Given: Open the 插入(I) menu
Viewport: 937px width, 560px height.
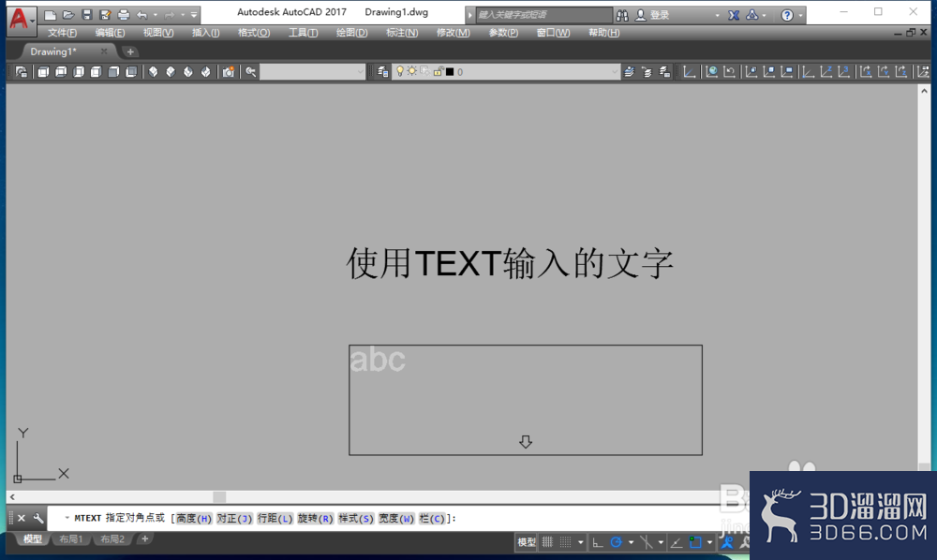Looking at the screenshot, I should pyautogui.click(x=205, y=33).
